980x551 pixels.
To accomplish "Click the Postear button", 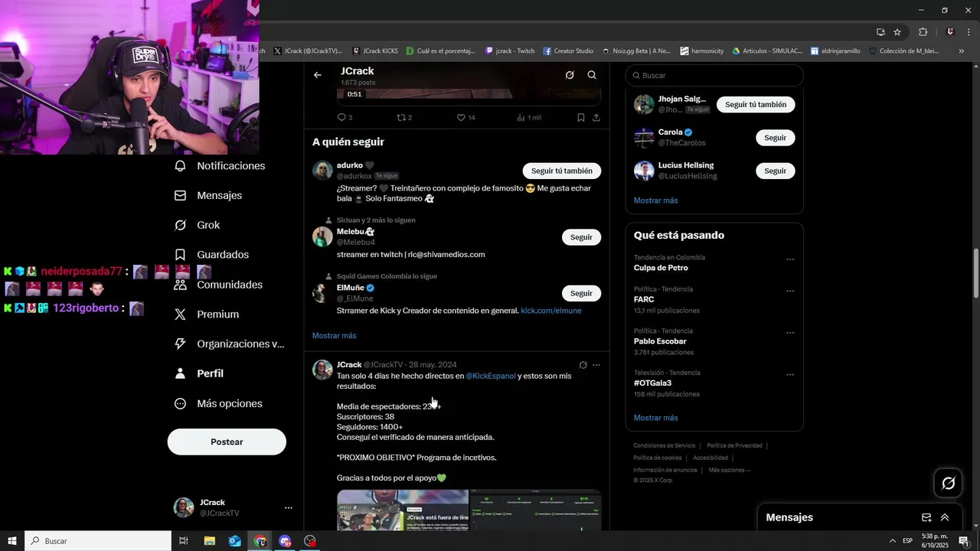I will [x=227, y=442].
